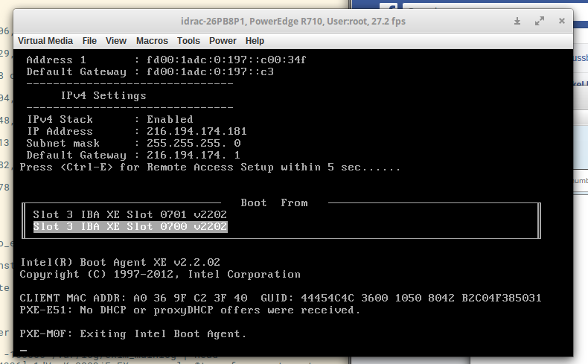
Task: Open the Power menu
Action: [223, 41]
